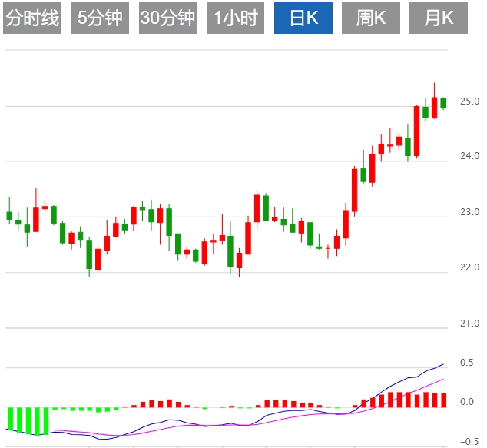
Task: Switch to the 分时线 tab
Action: pos(32,18)
